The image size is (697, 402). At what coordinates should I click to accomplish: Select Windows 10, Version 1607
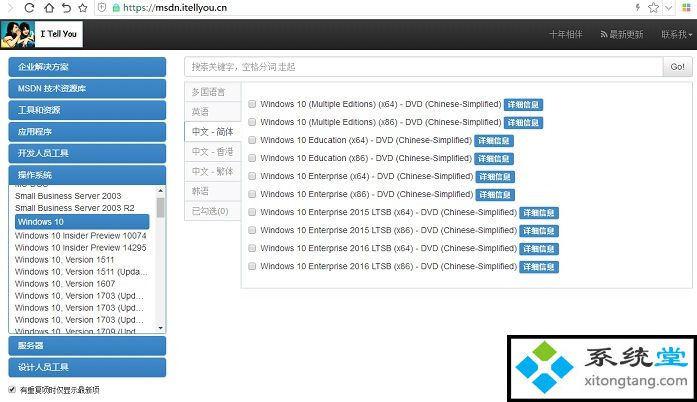(65, 284)
